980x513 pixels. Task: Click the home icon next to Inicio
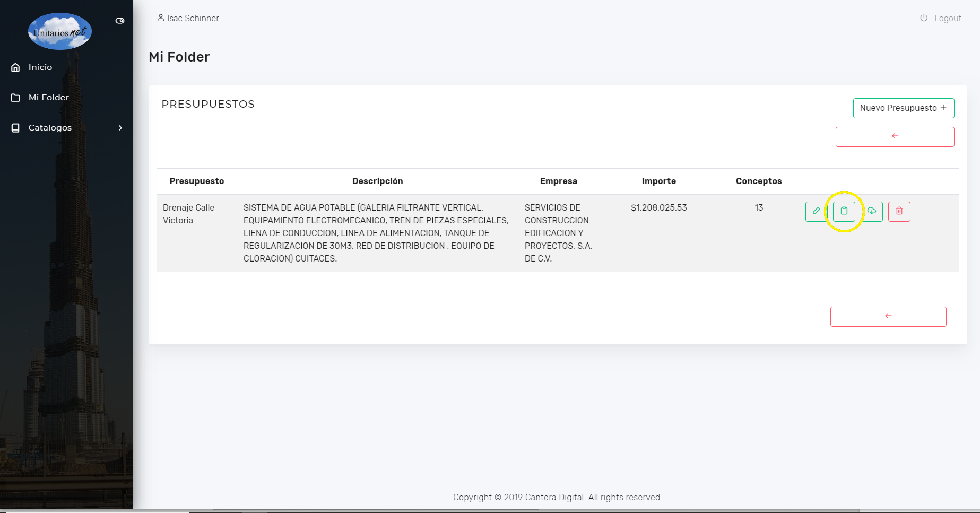click(15, 67)
